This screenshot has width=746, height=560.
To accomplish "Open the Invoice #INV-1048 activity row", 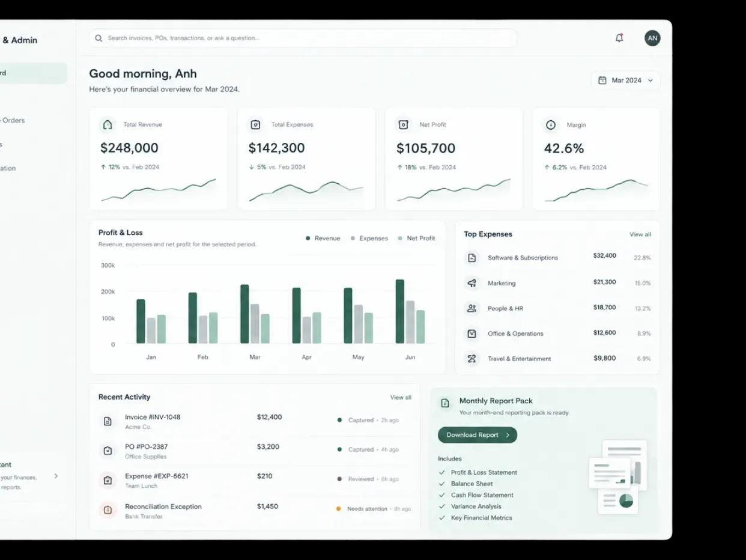I will point(255,421).
